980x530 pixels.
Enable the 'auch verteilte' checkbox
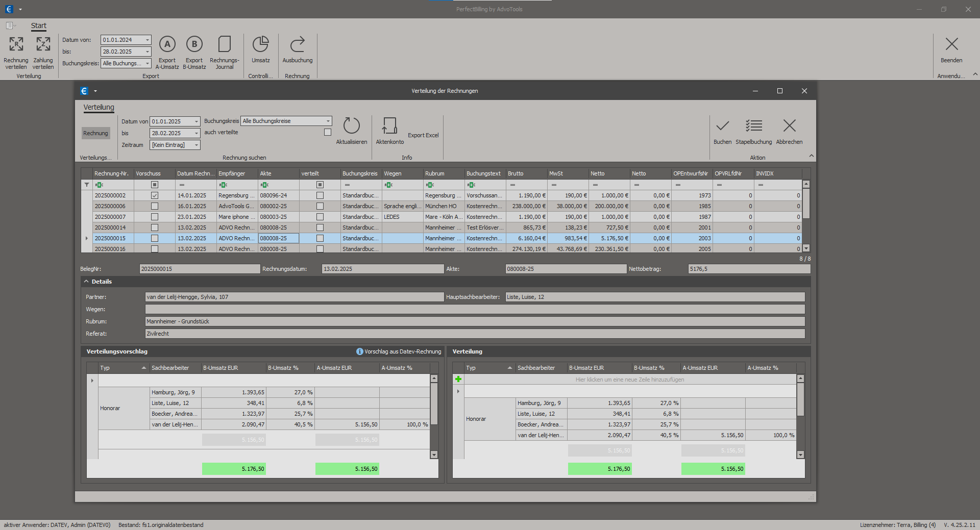pyautogui.click(x=328, y=133)
